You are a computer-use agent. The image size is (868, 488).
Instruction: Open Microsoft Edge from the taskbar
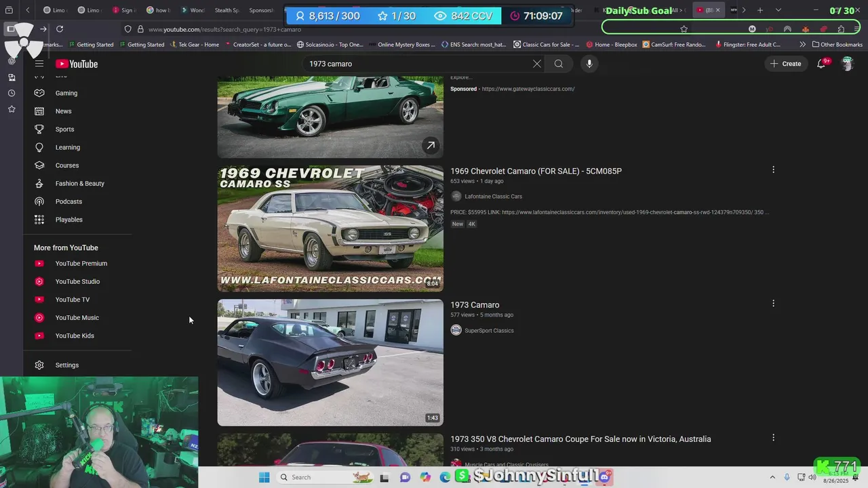(445, 477)
